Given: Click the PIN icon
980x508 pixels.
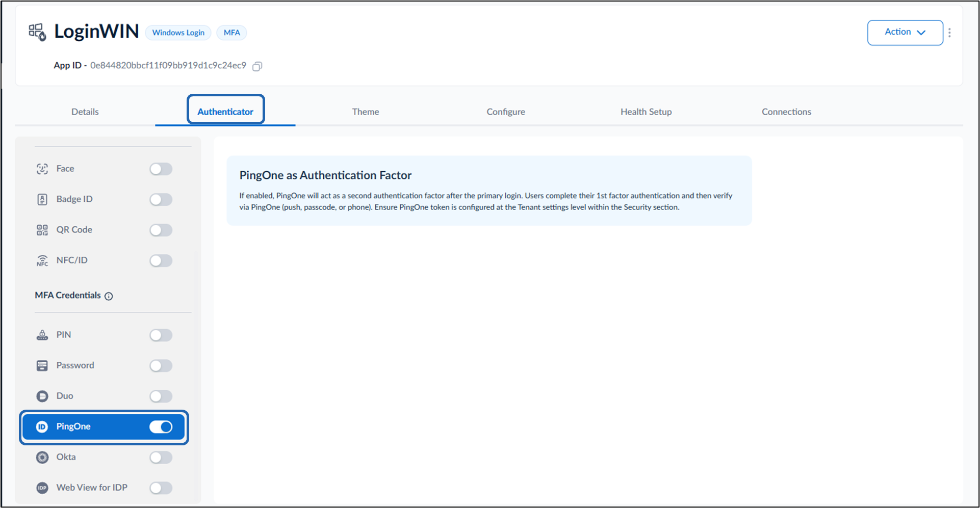Looking at the screenshot, I should [x=42, y=335].
